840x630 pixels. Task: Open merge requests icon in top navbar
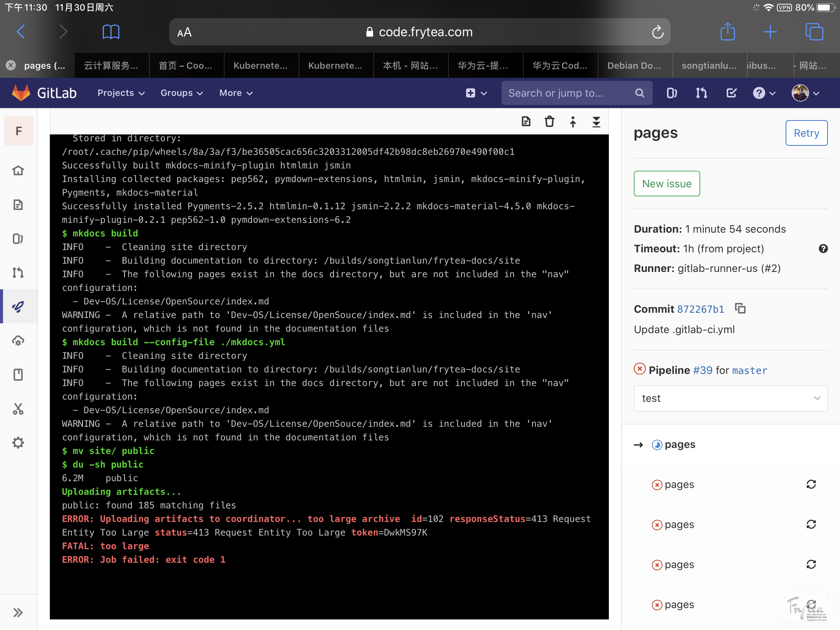(x=701, y=93)
